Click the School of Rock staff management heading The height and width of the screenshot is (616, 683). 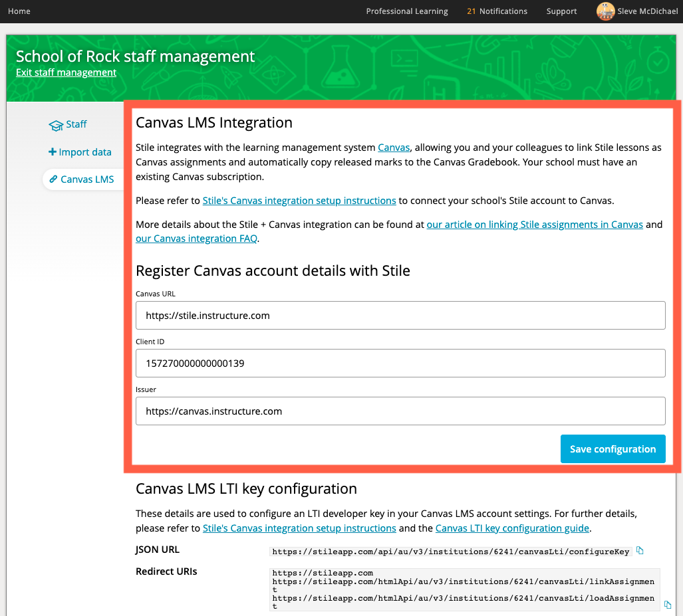point(136,56)
